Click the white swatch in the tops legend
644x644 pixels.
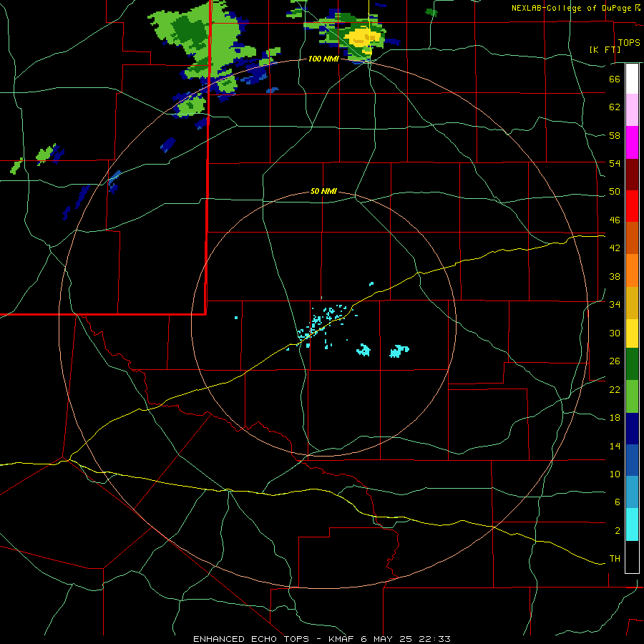(x=632, y=79)
